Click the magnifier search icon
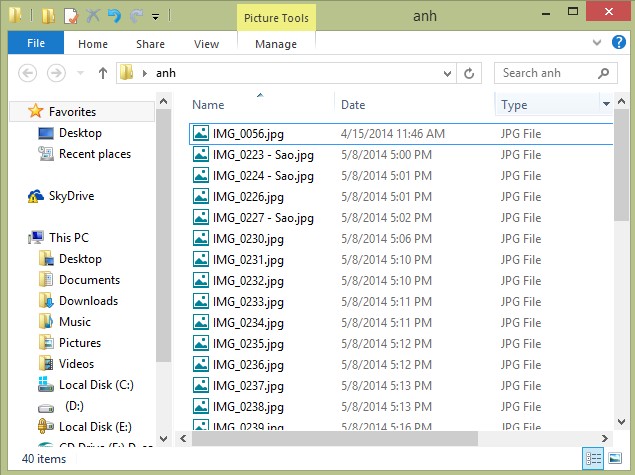Viewport: 635px width, 475px height. tap(603, 73)
